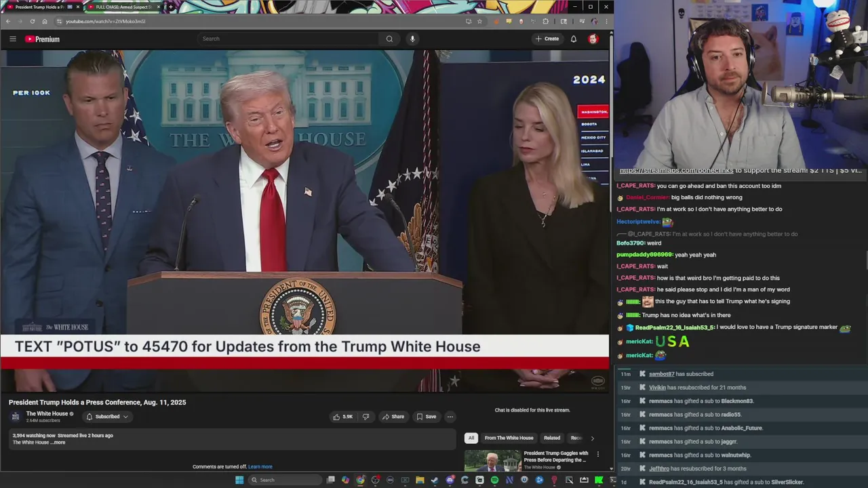Open The White House channel avatar
The height and width of the screenshot is (488, 868).
16,416
